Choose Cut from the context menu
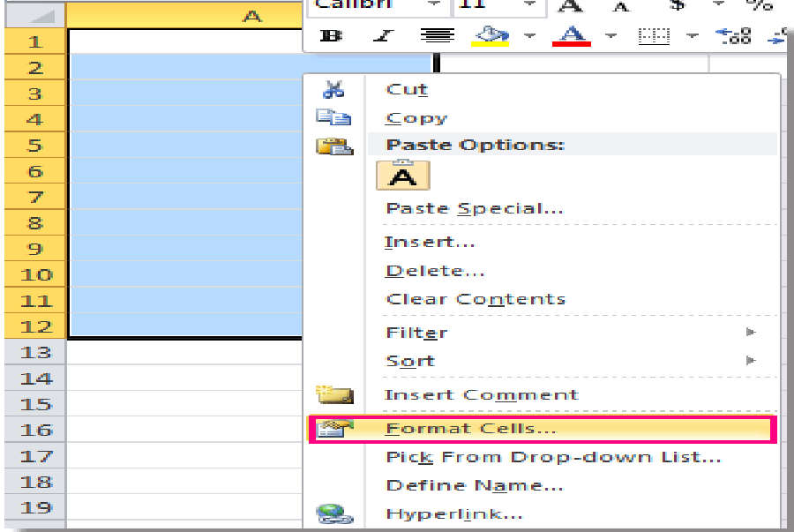 [x=407, y=90]
